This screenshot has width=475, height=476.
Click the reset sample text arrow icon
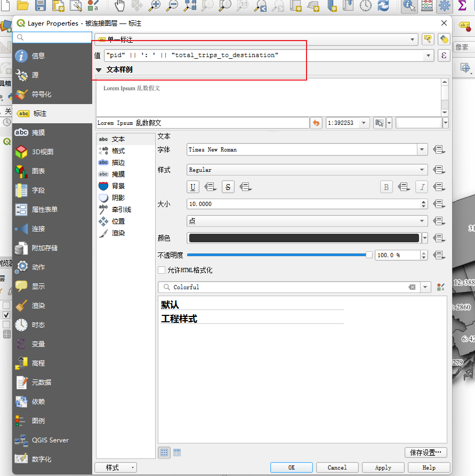[316, 123]
